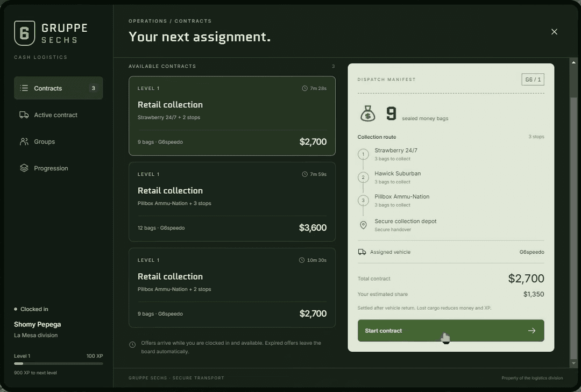Click the Contracts list icon in sidebar

tap(24, 88)
